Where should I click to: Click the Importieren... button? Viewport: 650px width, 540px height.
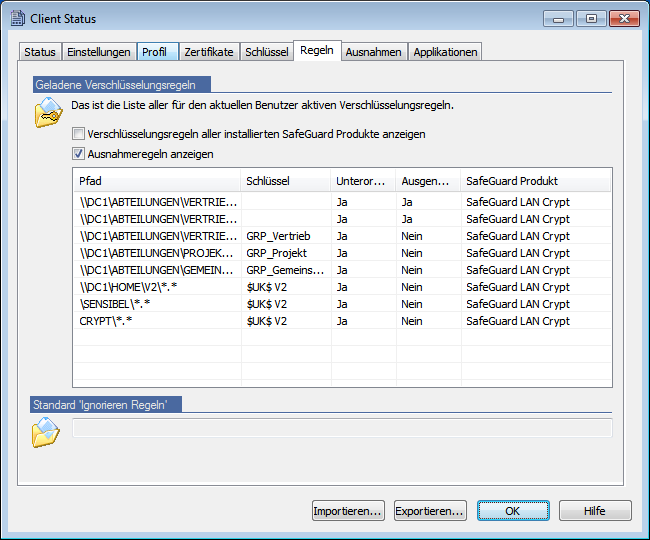tap(349, 511)
